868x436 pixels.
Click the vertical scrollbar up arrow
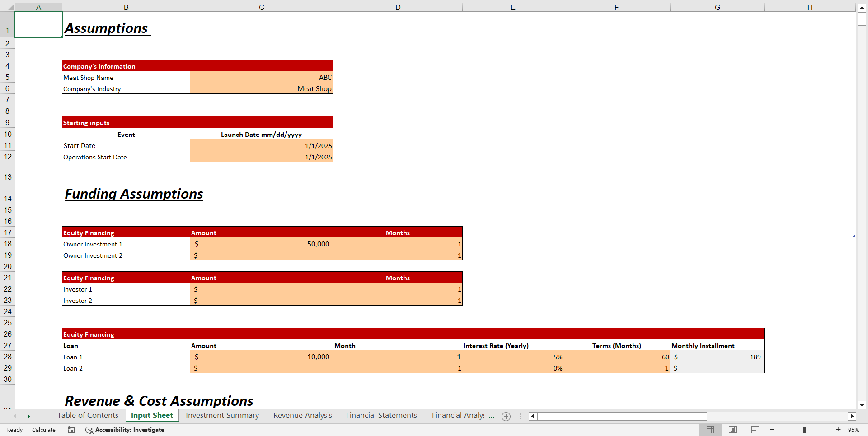862,7
